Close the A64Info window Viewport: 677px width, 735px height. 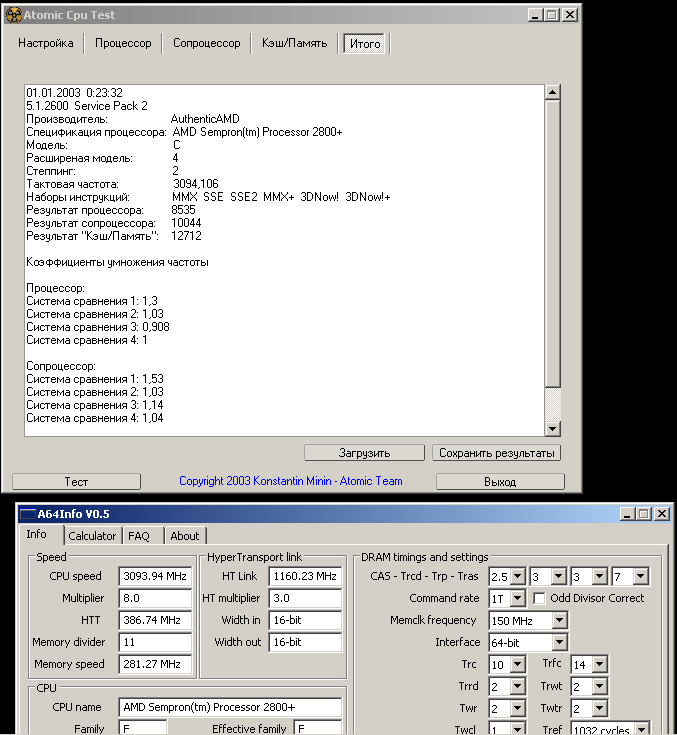(661, 514)
